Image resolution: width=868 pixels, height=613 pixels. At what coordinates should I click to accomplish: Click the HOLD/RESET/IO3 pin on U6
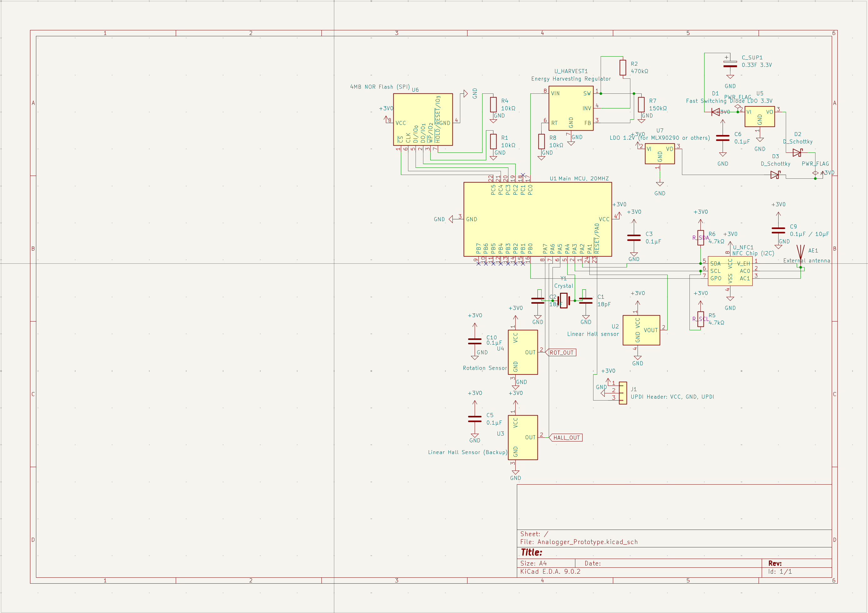(x=437, y=119)
